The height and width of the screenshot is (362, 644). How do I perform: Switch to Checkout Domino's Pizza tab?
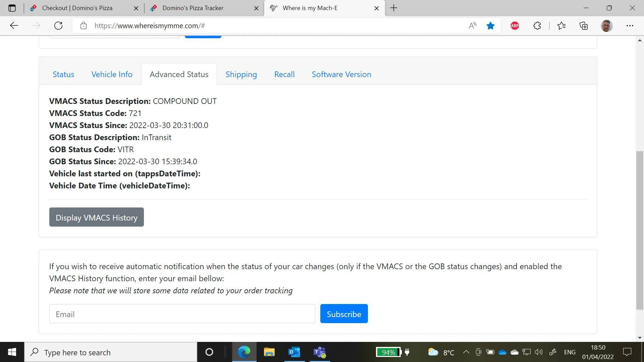(x=84, y=8)
